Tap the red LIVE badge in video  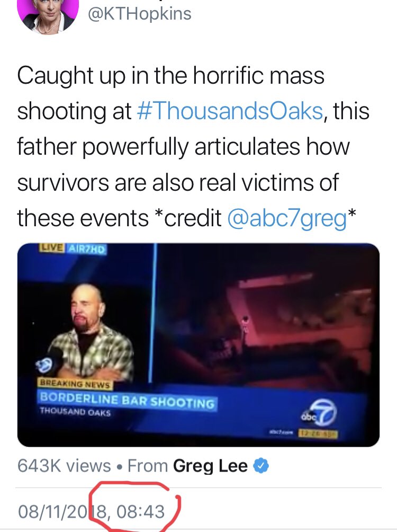[51, 248]
